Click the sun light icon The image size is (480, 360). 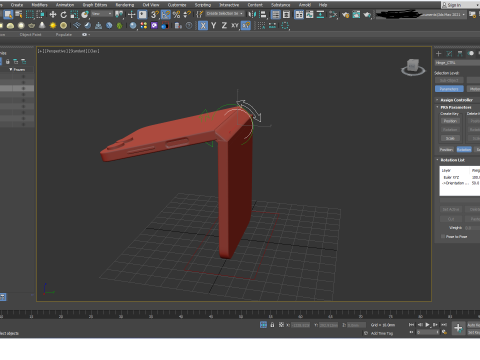click(x=53, y=25)
